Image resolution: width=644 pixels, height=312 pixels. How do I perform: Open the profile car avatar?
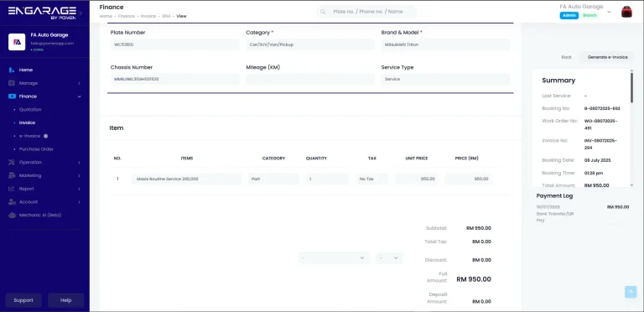coord(626,12)
